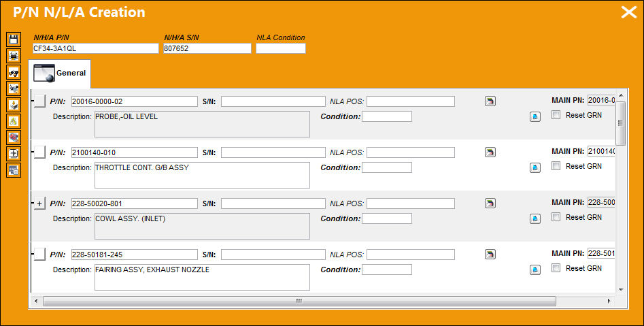Click the red and blue sidebar icon

click(14, 137)
